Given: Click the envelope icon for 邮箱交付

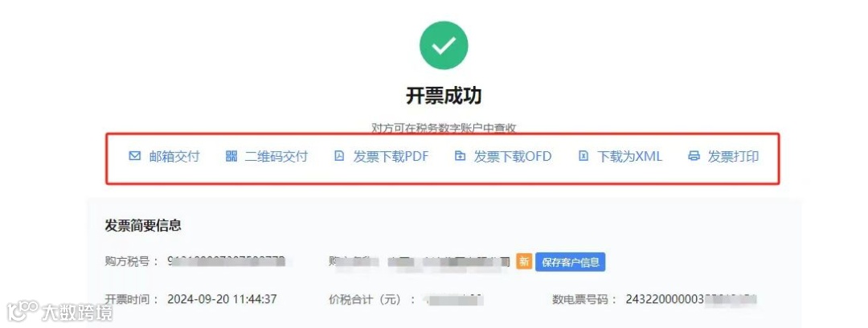Looking at the screenshot, I should [x=134, y=156].
